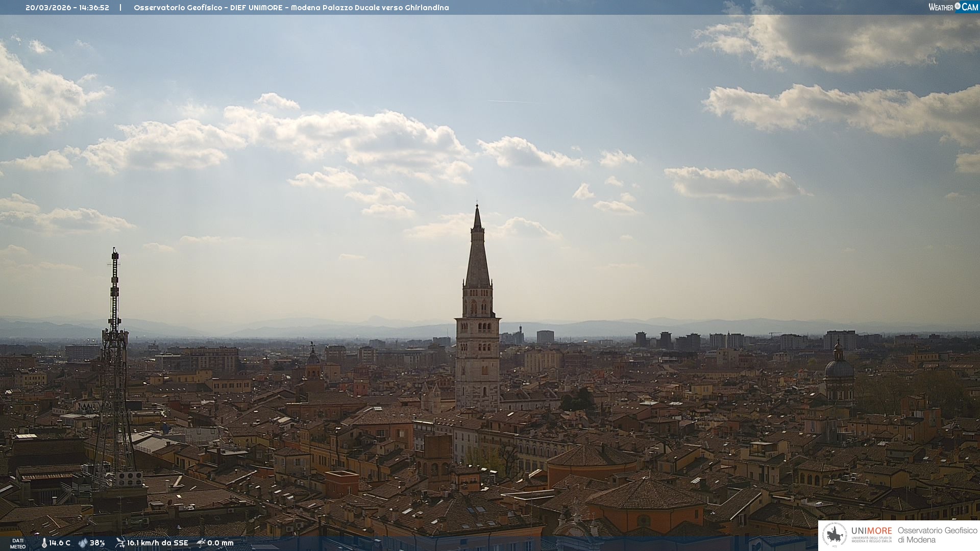
Task: Click the humidity water drops icon
Action: (83, 543)
